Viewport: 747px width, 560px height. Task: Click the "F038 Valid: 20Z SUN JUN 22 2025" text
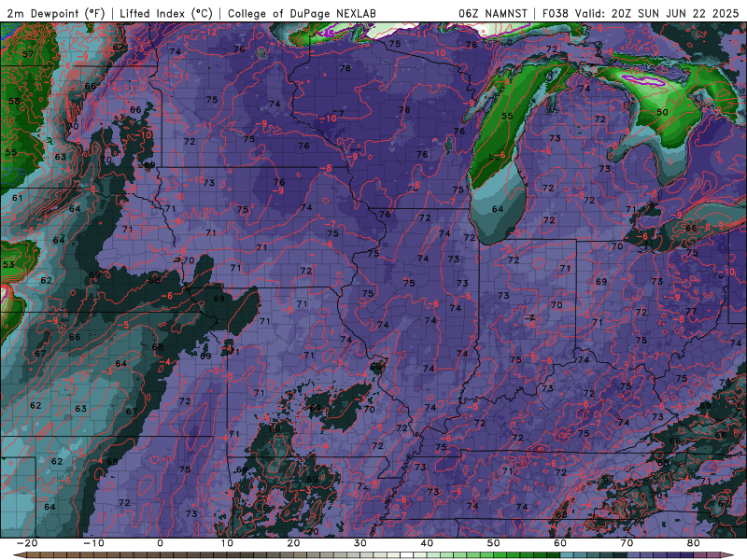[641, 13]
